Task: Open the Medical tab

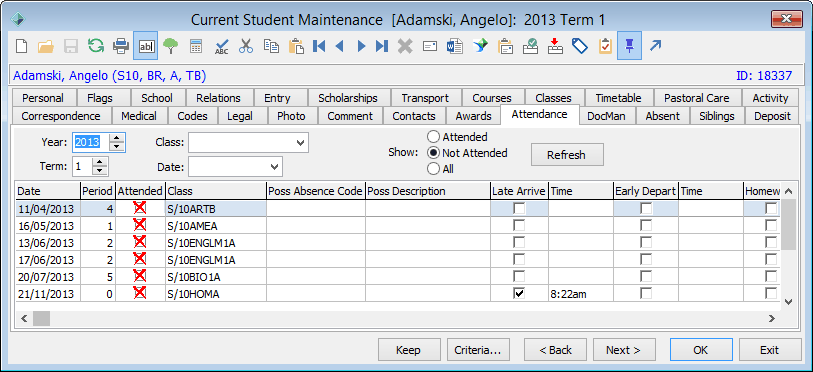Action: click(138, 116)
